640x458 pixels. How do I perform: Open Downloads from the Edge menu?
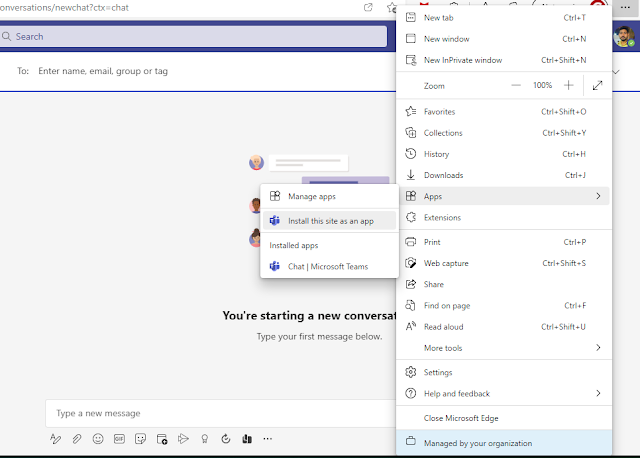504,175
